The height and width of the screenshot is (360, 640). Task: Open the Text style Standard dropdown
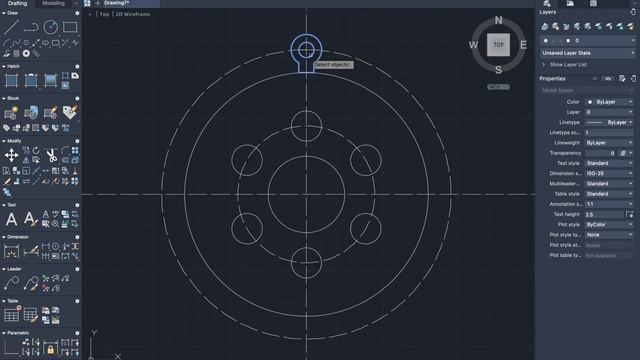(x=609, y=163)
